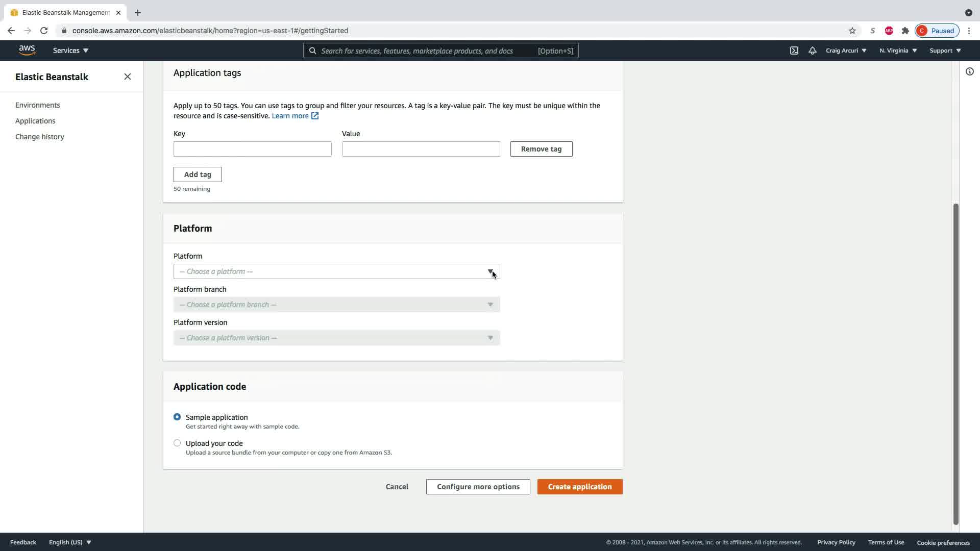Click the AWS logo home icon
Image resolution: width=980 pixels, height=551 pixels.
[27, 50]
